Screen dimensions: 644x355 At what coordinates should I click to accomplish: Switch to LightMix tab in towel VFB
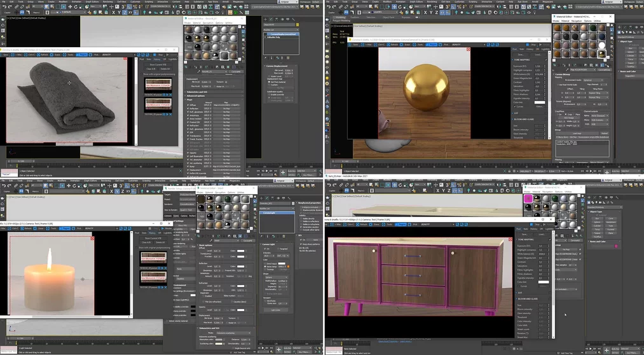172,59
